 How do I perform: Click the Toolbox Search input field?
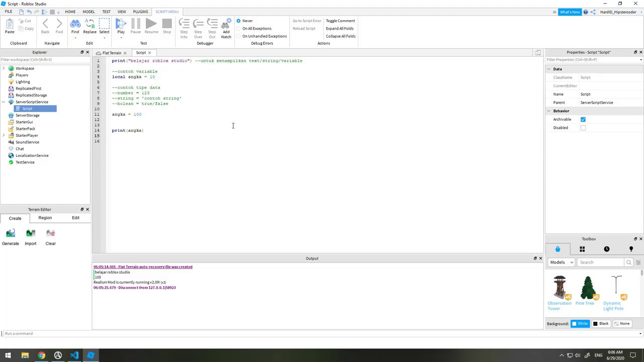[601, 262]
